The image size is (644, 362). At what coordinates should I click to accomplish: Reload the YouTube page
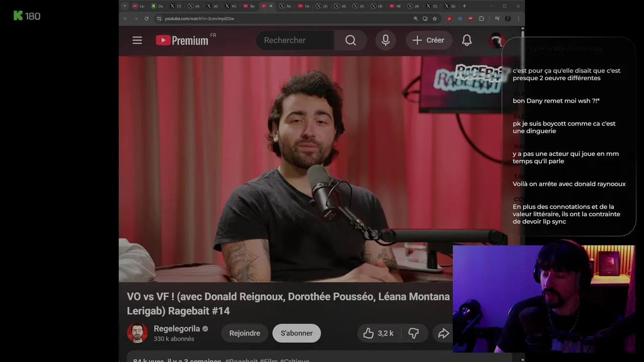click(146, 19)
